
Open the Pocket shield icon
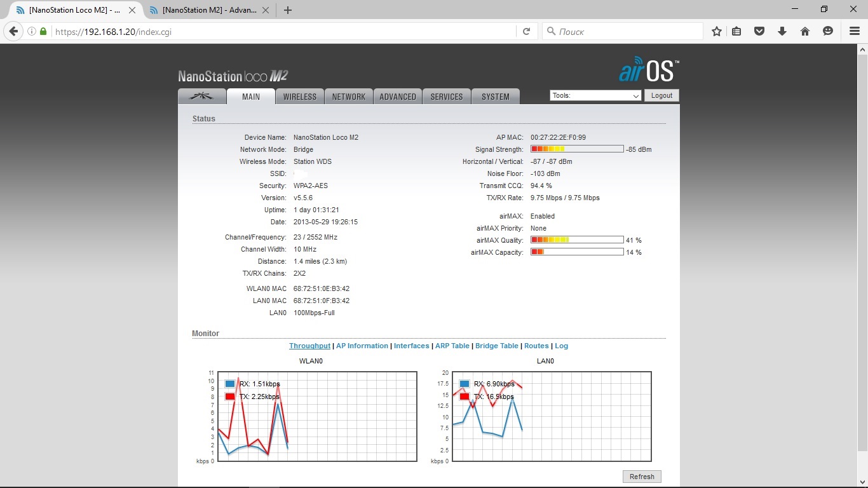pos(759,31)
